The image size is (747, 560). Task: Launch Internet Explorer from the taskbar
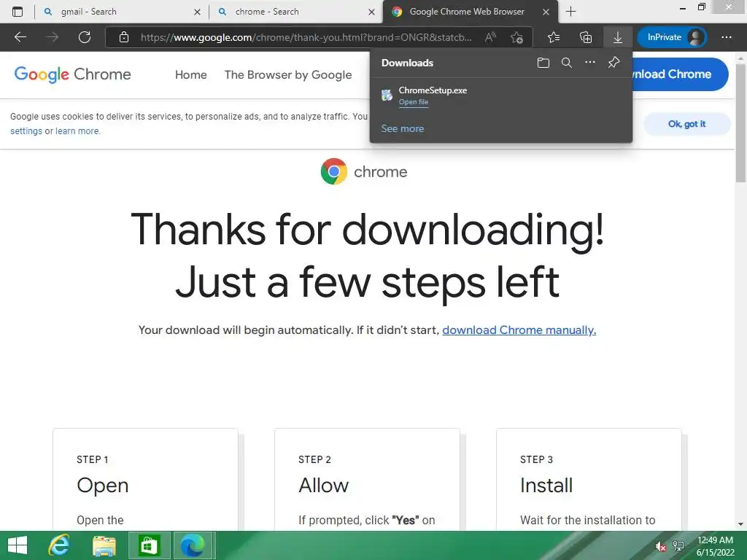coord(59,545)
